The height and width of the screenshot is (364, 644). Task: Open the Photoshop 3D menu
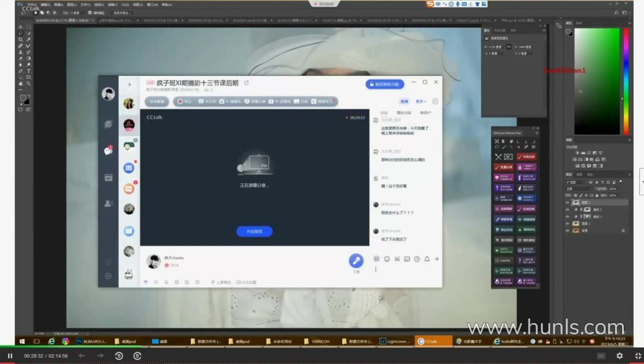coord(125,4)
